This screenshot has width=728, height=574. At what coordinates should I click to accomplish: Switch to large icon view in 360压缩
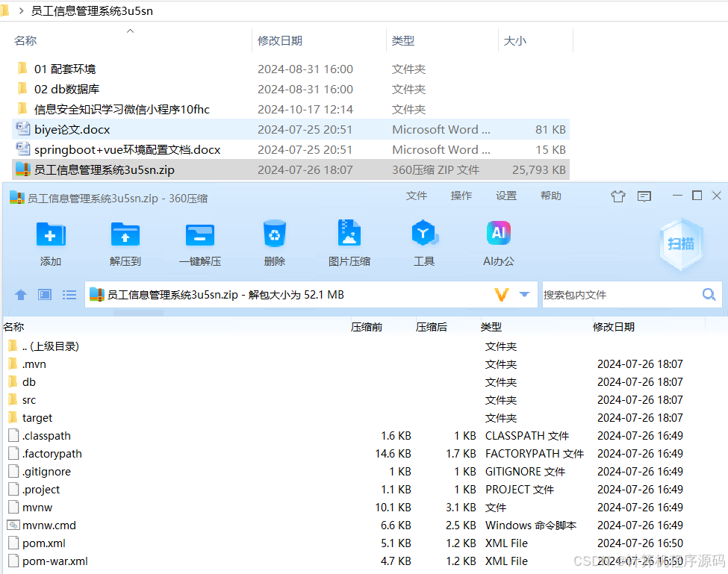[44, 294]
